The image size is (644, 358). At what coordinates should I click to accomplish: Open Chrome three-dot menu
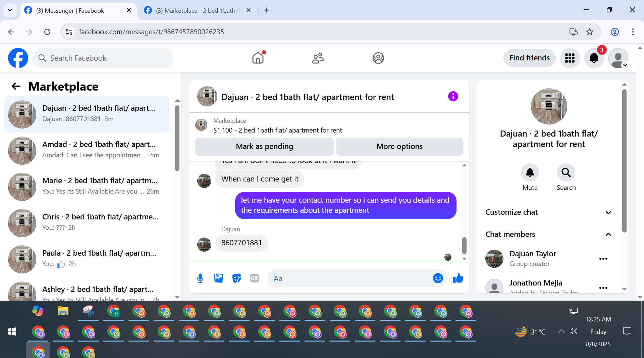pos(633,32)
